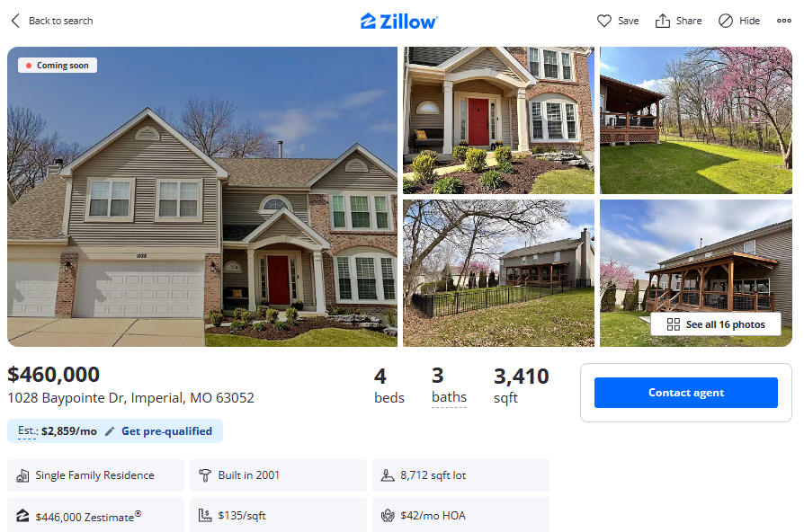Click the grid icon in See all photos
This screenshot has width=804, height=532.
pos(674,324)
